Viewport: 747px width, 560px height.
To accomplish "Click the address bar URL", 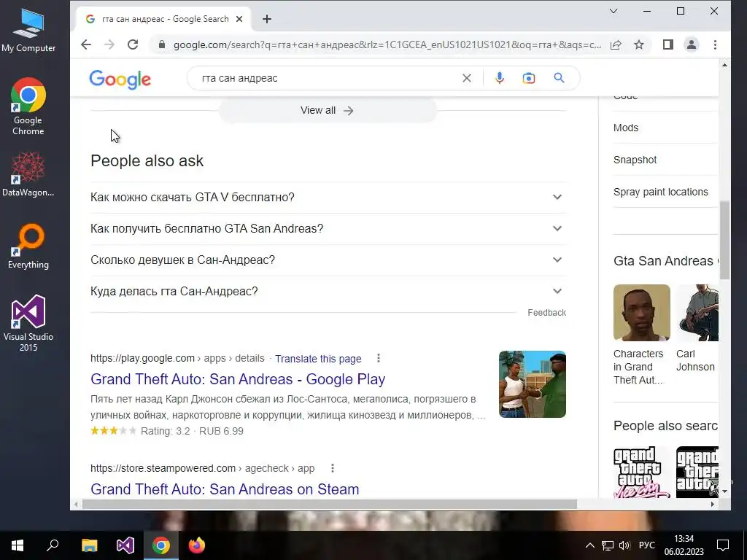I will click(x=387, y=44).
